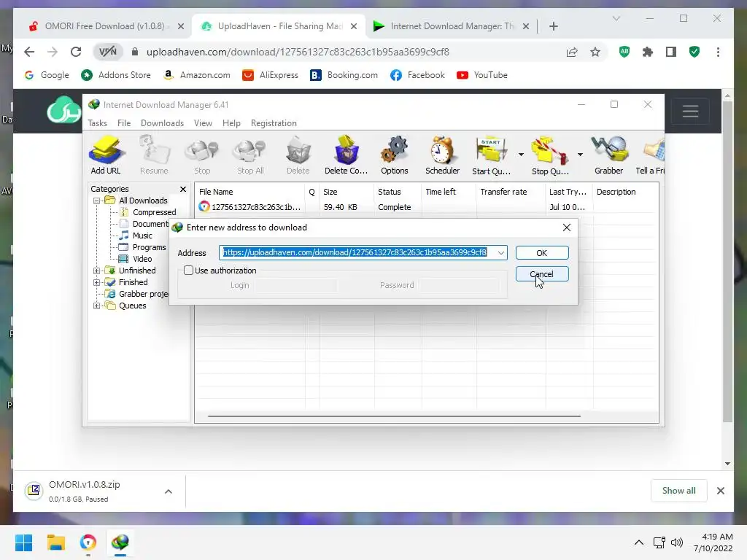Open the Tasks menu
This screenshot has width=747, height=560.
(x=97, y=122)
